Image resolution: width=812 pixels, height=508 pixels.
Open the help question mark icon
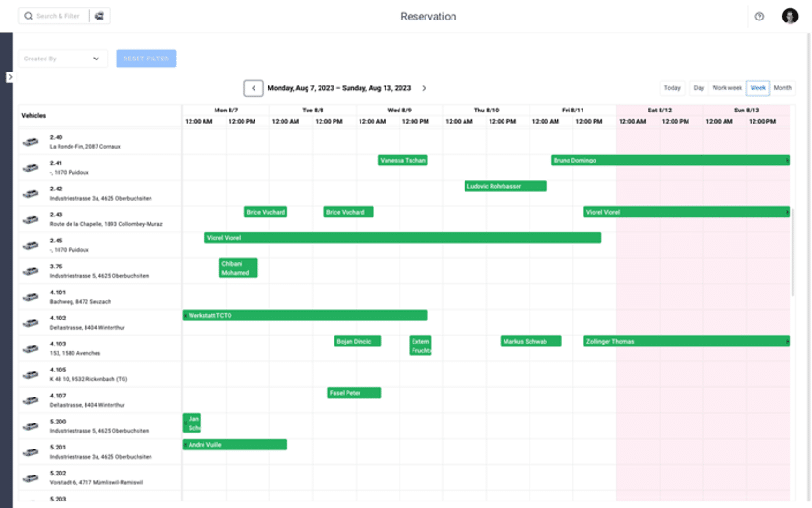759,16
